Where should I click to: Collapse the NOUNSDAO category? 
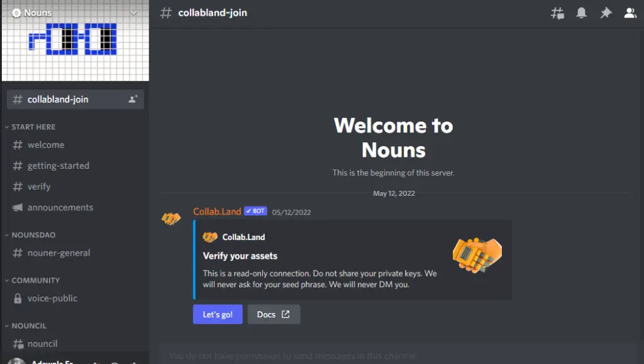point(30,235)
